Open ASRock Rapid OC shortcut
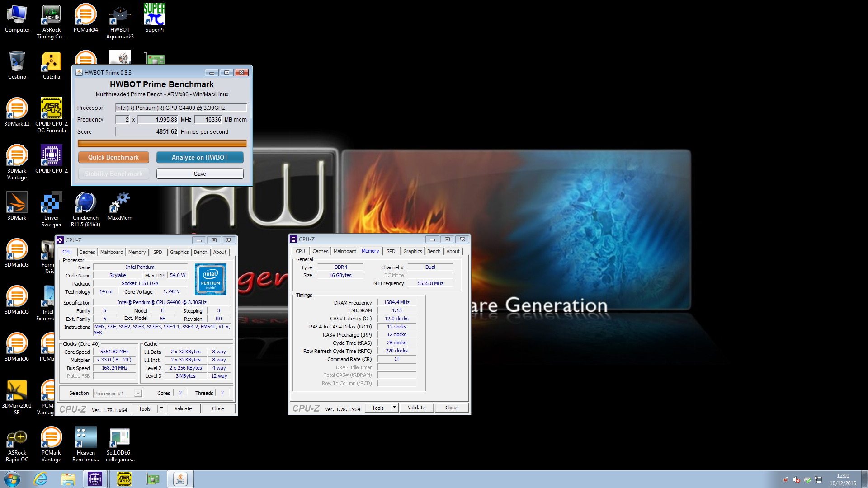Viewport: 868px width, 488px height. (x=17, y=445)
